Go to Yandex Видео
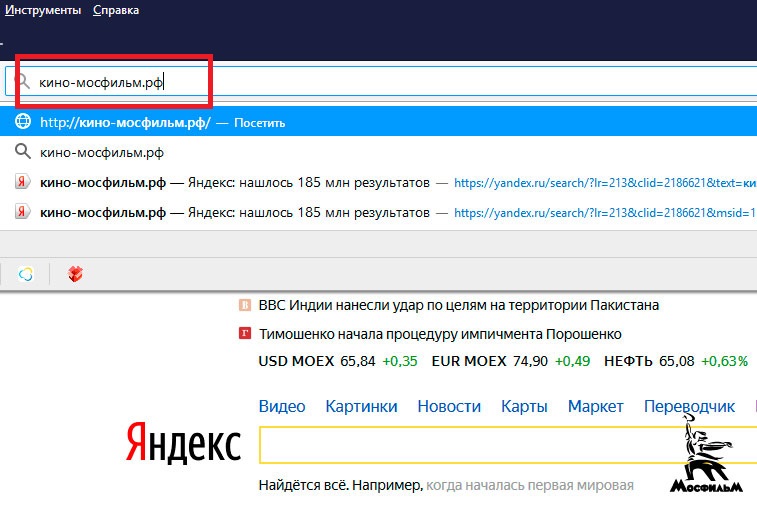The height and width of the screenshot is (505, 757). (x=282, y=406)
